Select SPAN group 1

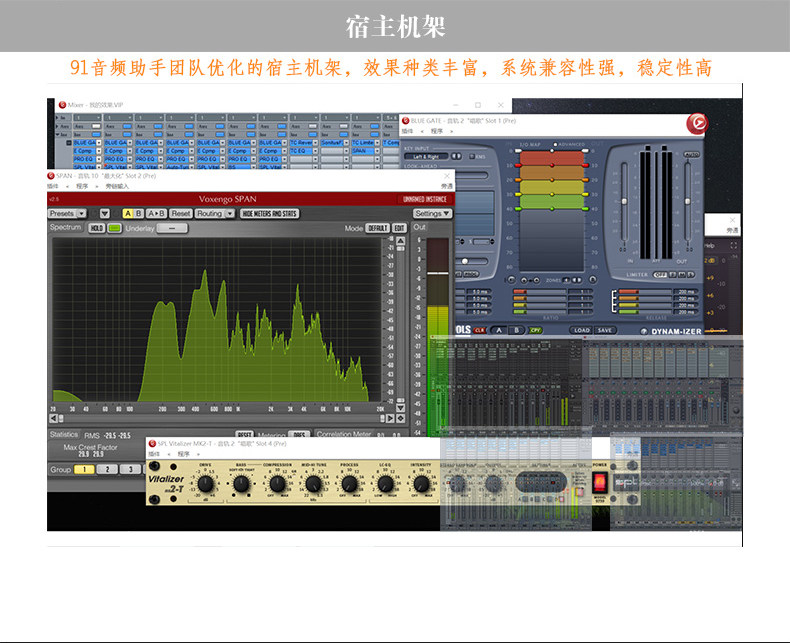[x=84, y=470]
